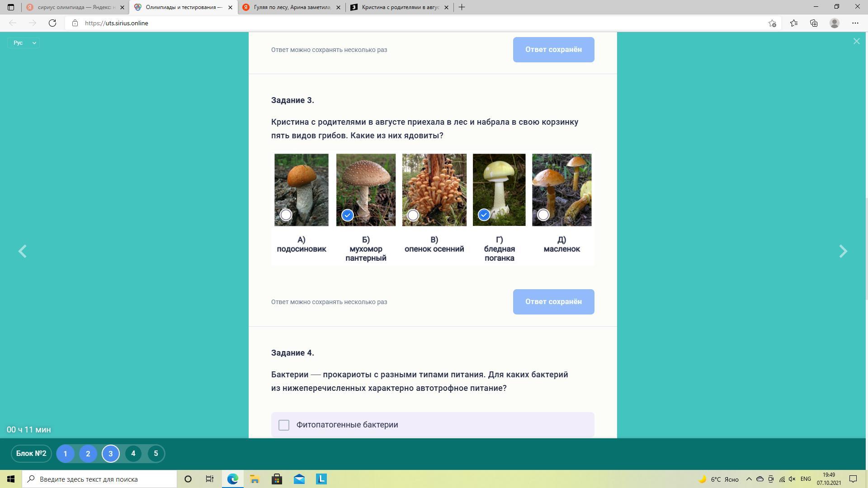Open tab actions menu in browser
Viewport: 868px width, 488px height.
click(x=11, y=7)
